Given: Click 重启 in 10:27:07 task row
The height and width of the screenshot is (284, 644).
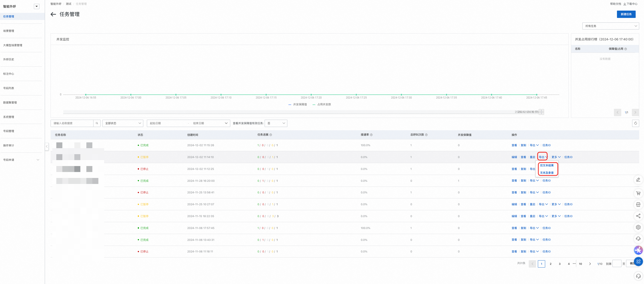Looking at the screenshot, I should [532, 204].
